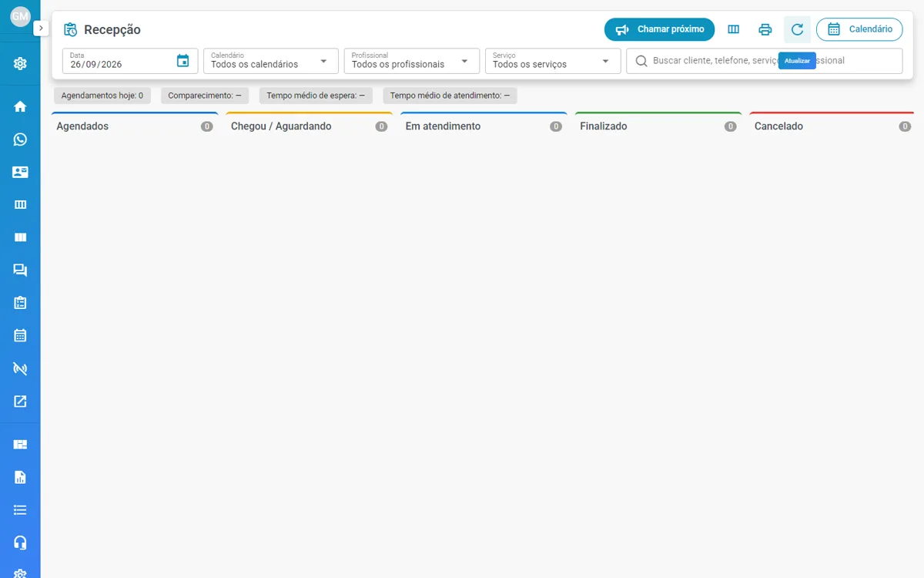Open the WhatsApp icon in sidebar
This screenshot has width=924, height=578.
20,139
